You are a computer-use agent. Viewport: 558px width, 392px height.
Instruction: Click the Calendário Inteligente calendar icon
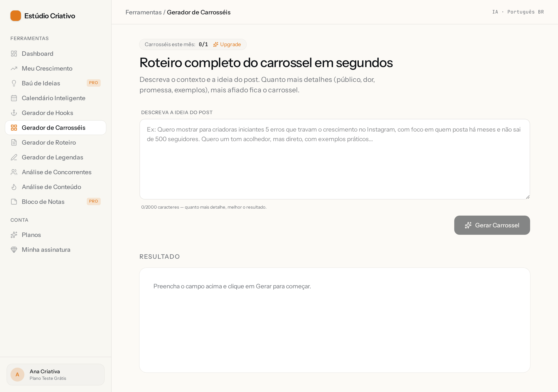[14, 98]
